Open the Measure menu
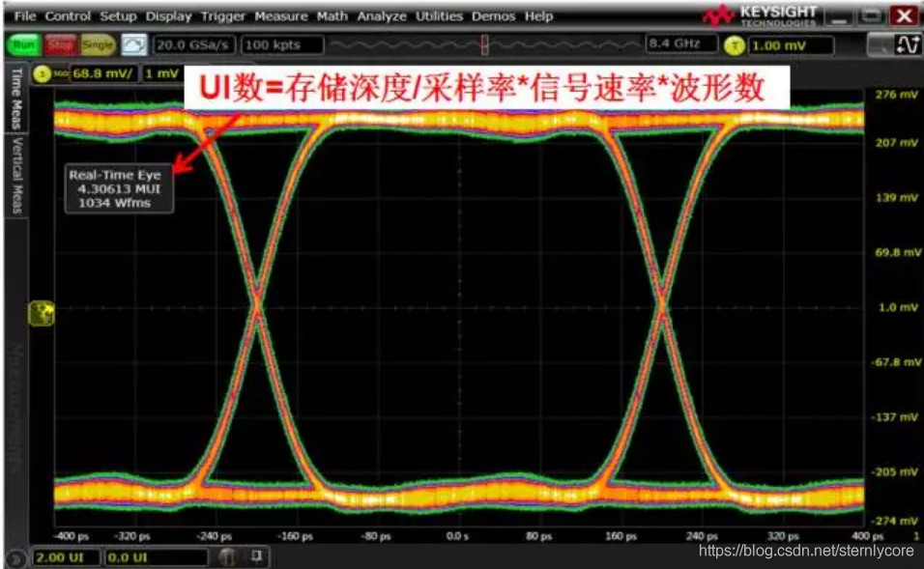This screenshot has width=924, height=569. [282, 15]
